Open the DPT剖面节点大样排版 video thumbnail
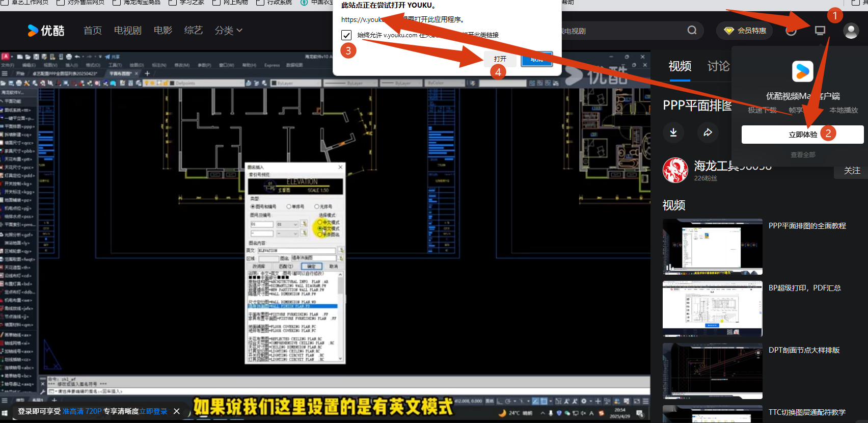Image resolution: width=868 pixels, height=423 pixels. click(x=713, y=371)
